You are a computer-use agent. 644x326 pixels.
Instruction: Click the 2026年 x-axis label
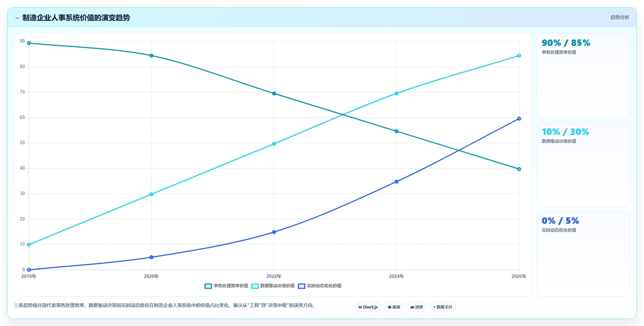[x=519, y=277]
